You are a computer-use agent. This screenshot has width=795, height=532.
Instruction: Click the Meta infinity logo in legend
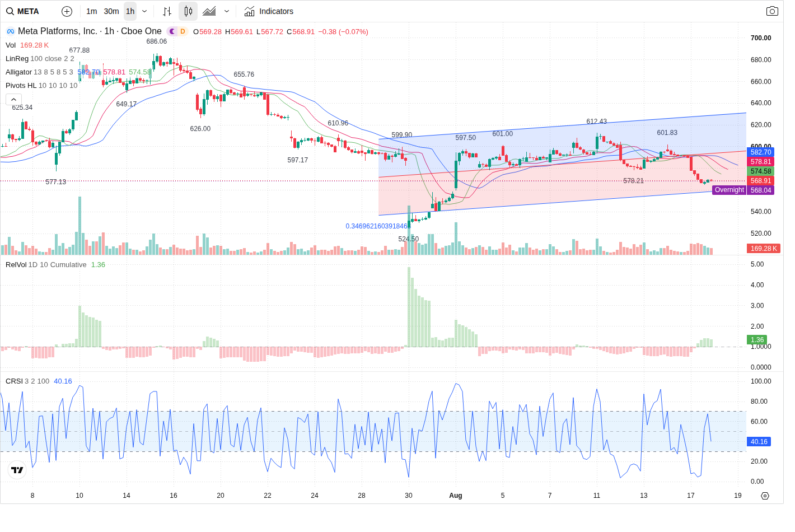coord(11,31)
